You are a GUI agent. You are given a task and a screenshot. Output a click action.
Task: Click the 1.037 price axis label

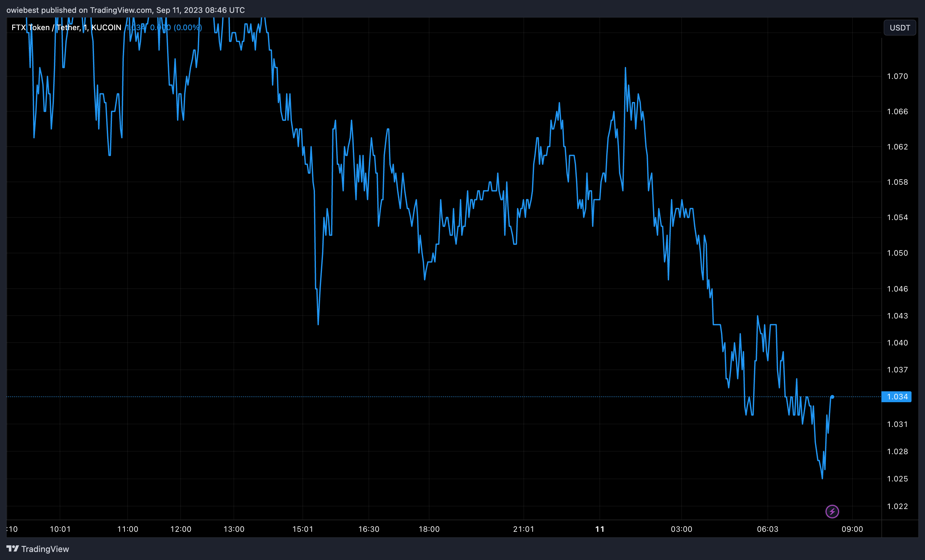897,370
